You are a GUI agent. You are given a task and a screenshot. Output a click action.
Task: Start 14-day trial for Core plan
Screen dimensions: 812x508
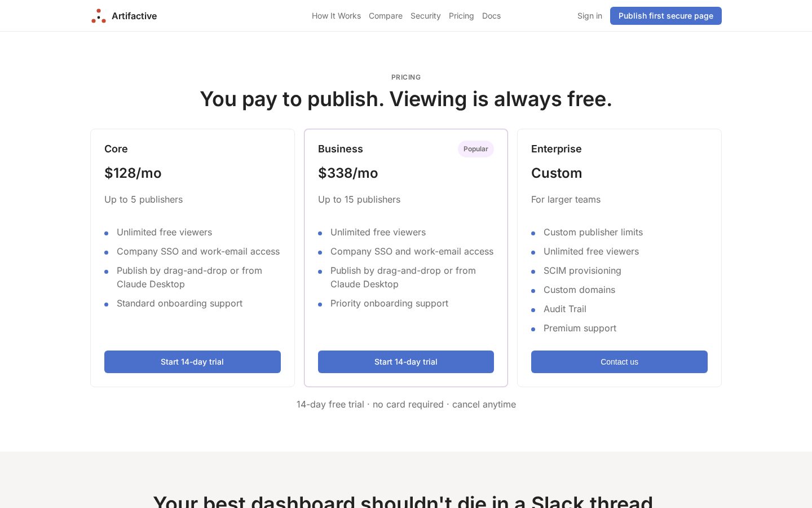(192, 362)
